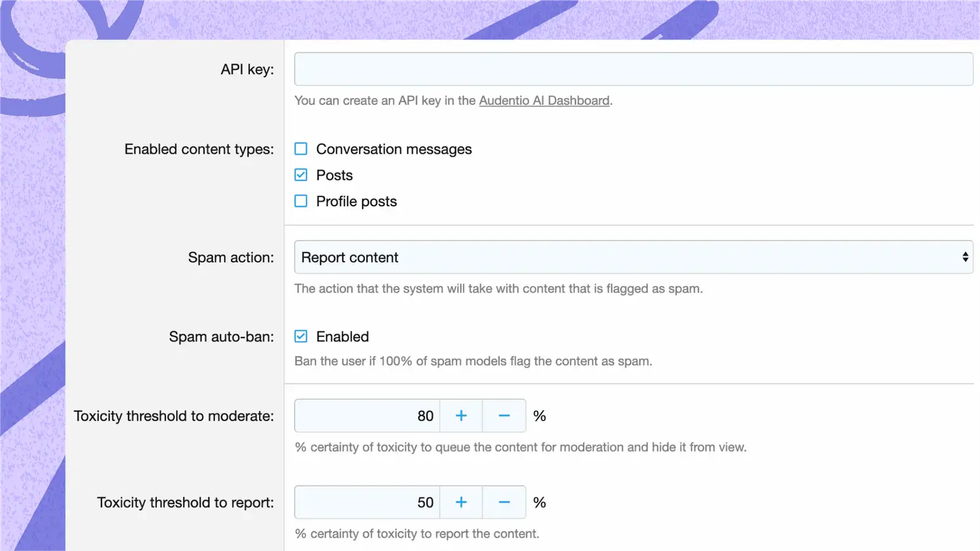Enable Profile posts checkbox
The image size is (980, 551).
(301, 201)
